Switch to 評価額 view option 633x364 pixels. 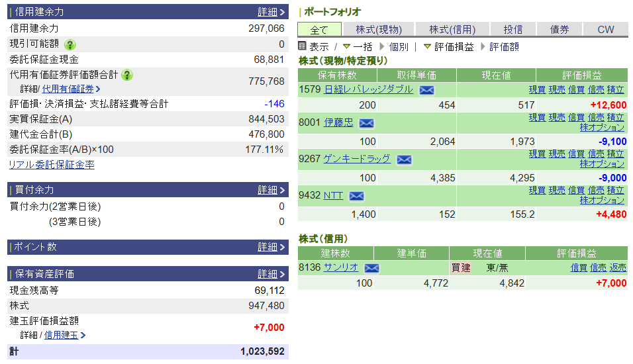click(504, 47)
